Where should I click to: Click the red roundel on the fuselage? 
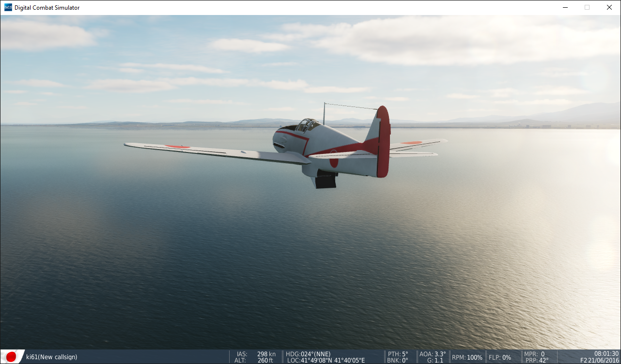[x=334, y=159]
